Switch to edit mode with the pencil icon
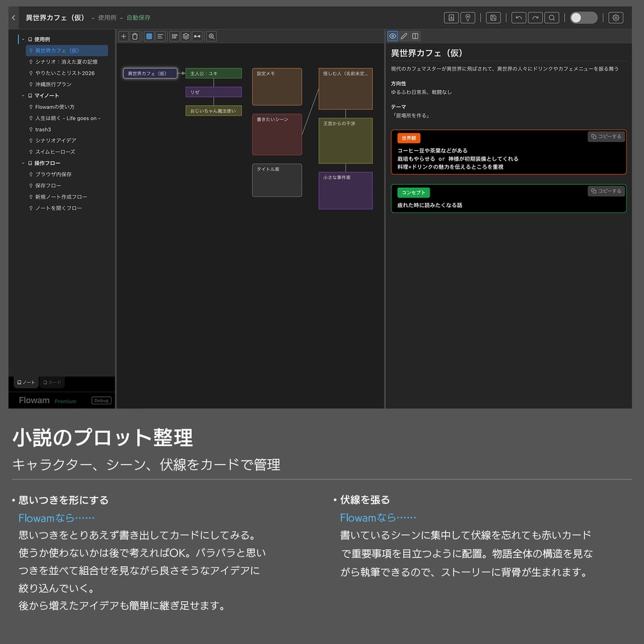Viewport: 644px width, 644px height. tap(403, 36)
